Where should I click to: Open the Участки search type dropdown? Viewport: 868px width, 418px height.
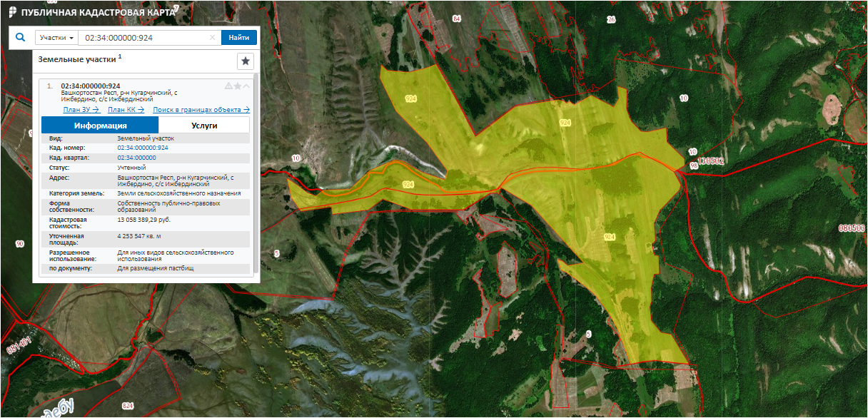[56, 38]
